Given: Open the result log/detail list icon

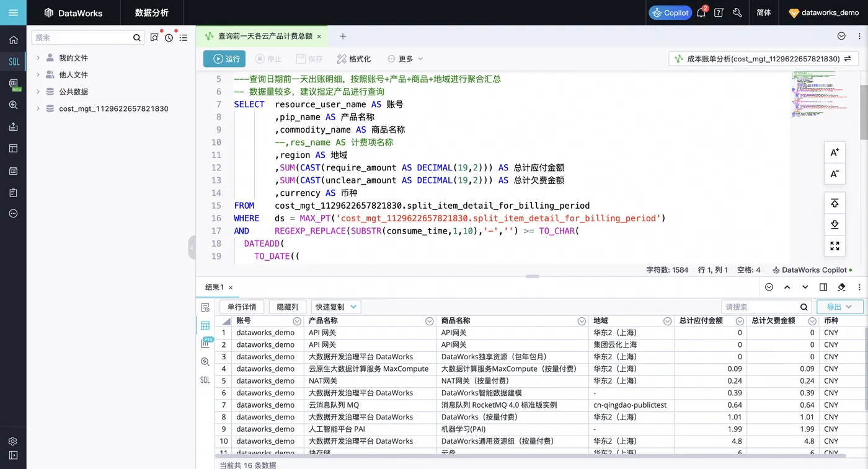Looking at the screenshot, I should (x=205, y=307).
